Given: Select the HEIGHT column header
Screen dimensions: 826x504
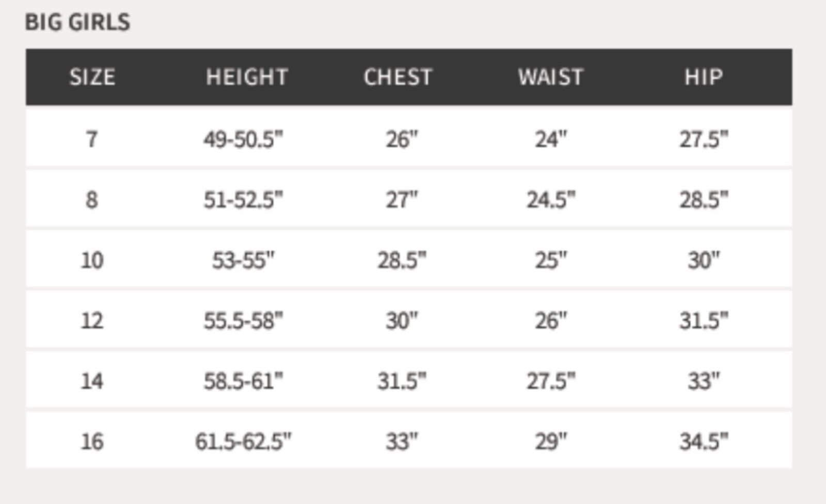Looking at the screenshot, I should click(x=247, y=77).
